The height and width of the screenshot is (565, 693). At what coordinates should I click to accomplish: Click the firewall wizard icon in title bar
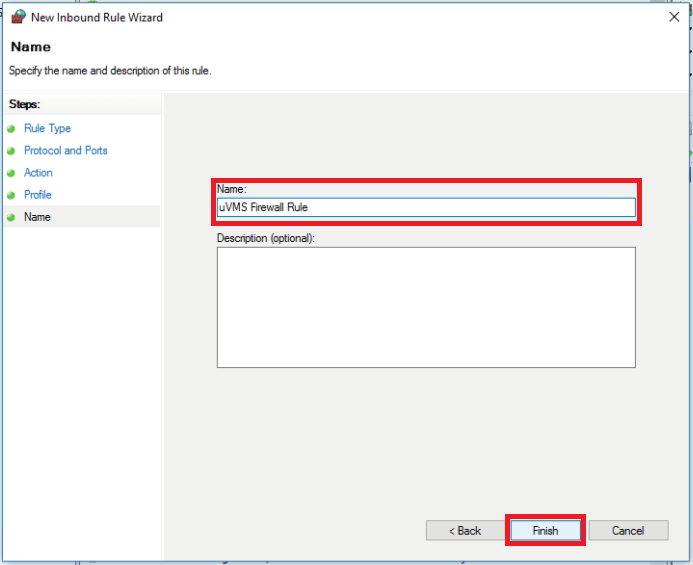click(x=19, y=17)
